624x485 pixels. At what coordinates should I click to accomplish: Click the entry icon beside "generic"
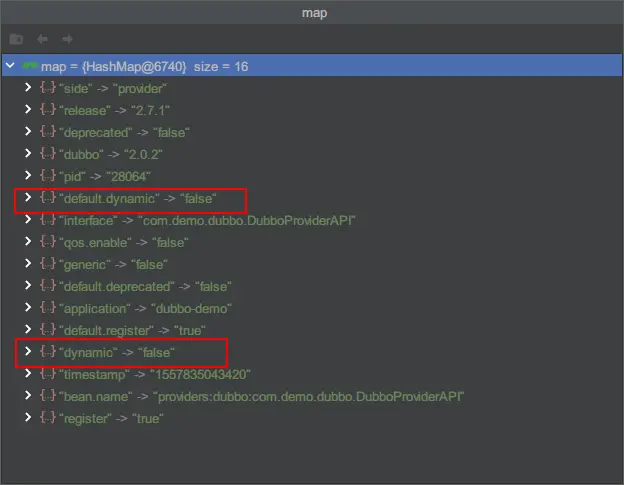(x=48, y=263)
